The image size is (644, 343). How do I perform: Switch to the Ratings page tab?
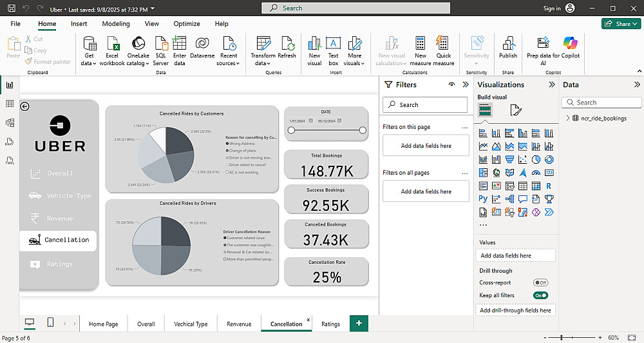coord(330,324)
